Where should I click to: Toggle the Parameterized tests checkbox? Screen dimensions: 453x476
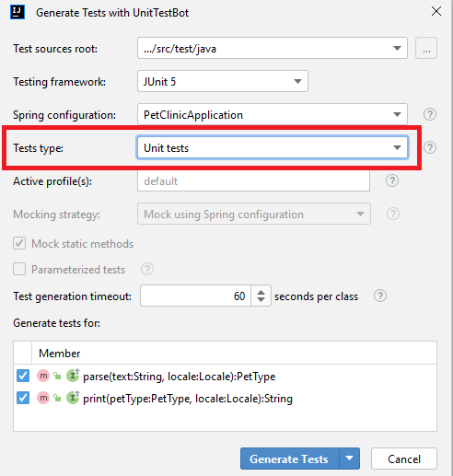tap(19, 269)
